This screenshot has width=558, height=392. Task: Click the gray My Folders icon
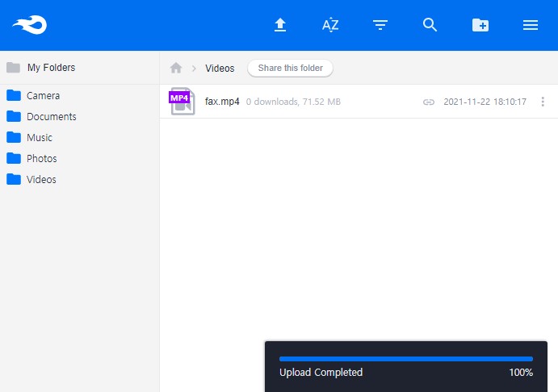pyautogui.click(x=13, y=67)
